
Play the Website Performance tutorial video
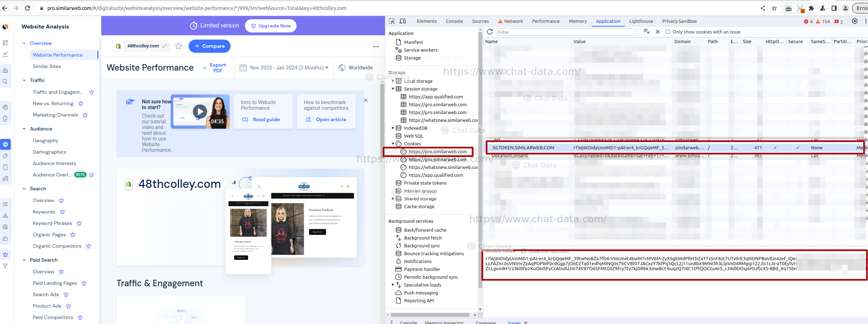200,112
